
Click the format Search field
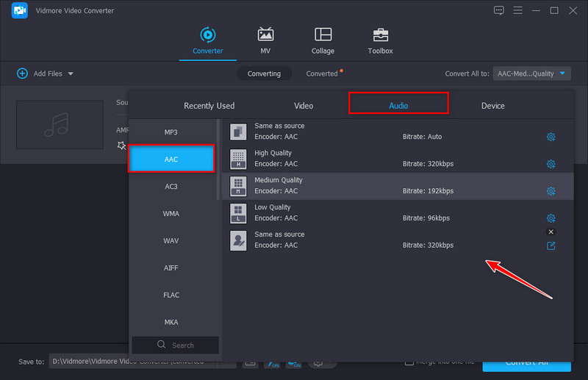click(x=176, y=345)
